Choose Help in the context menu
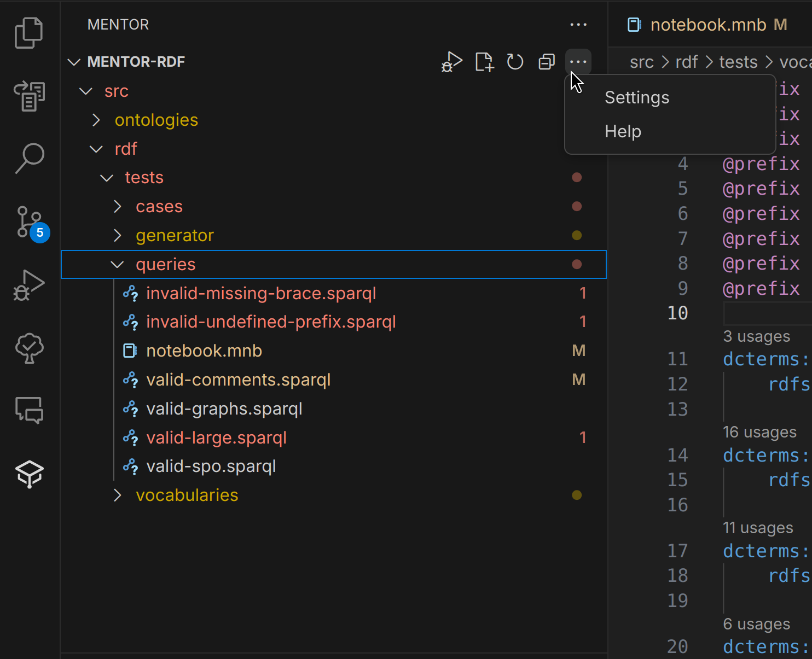The image size is (812, 659). 623,131
